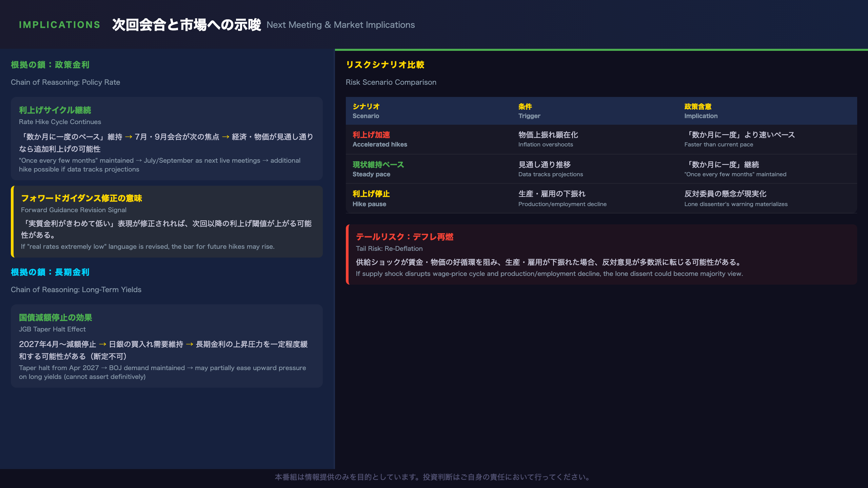Click card title 国債減額停止の効果
This screenshot has width=868, height=488.
pos(56,318)
